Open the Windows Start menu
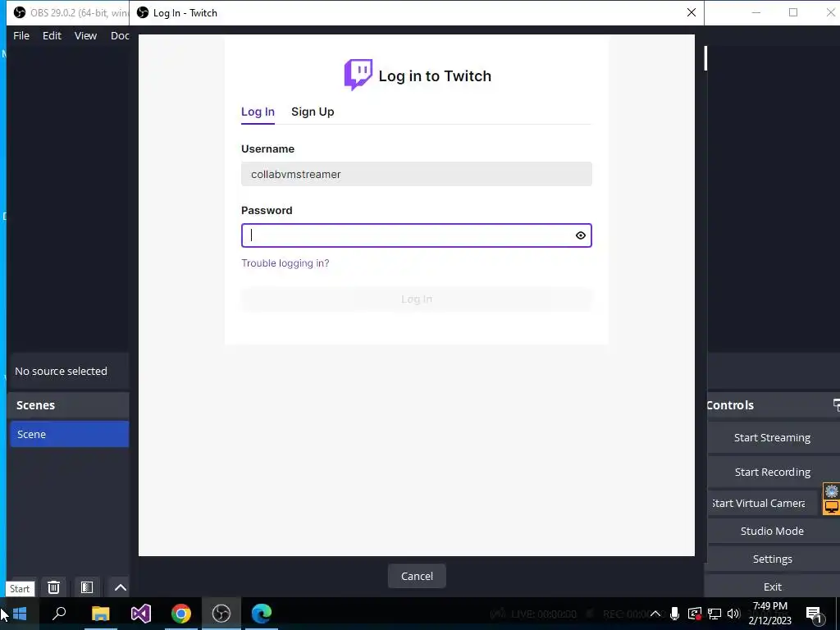 (20, 614)
